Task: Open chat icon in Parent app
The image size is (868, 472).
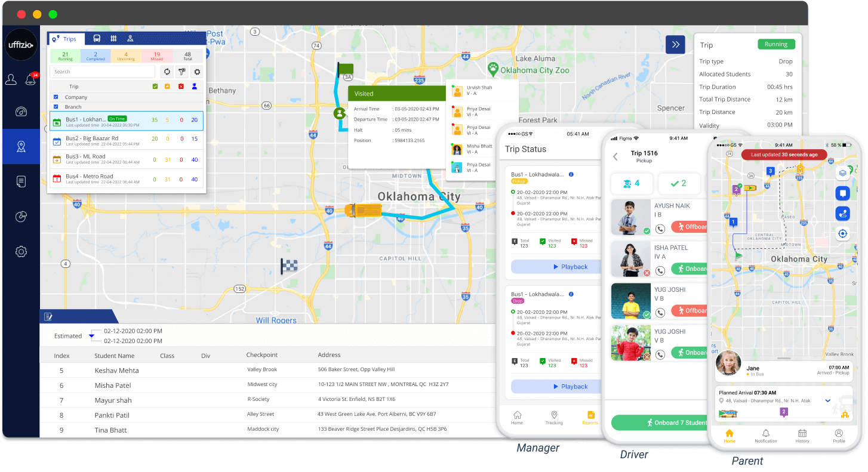Action: tap(842, 193)
